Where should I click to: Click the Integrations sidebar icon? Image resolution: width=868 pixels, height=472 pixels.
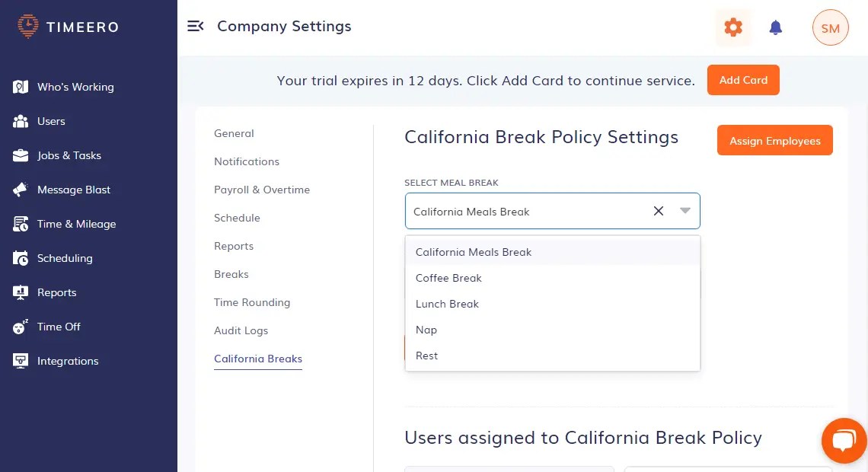click(x=19, y=361)
